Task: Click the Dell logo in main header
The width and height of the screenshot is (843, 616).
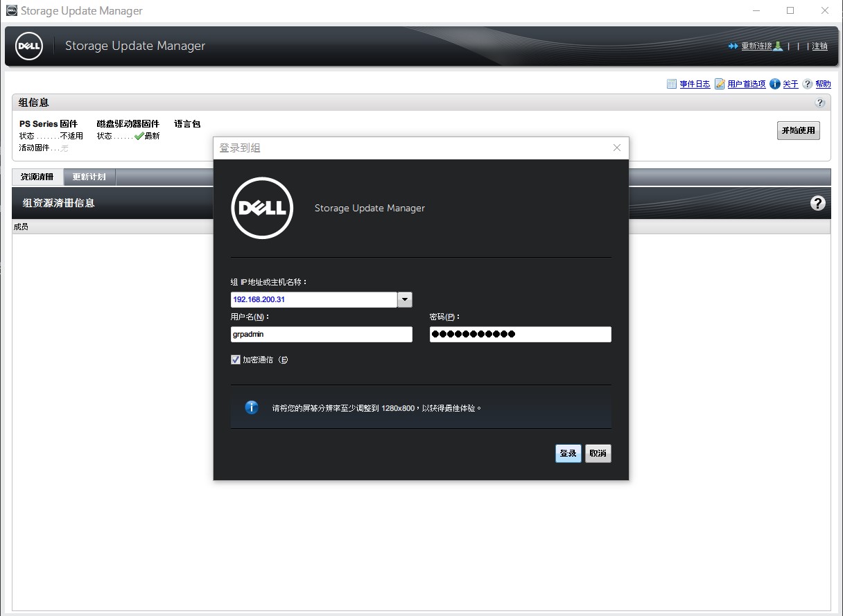Action: click(29, 46)
